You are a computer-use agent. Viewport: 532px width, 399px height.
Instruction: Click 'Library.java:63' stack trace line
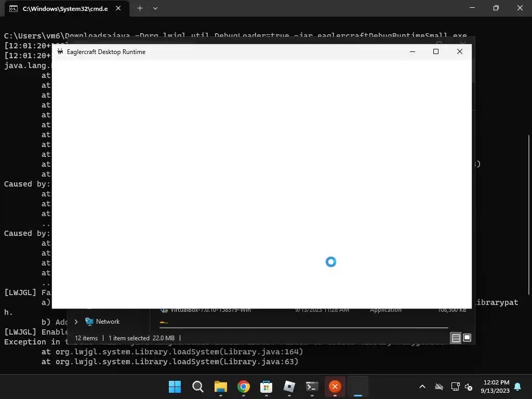170,362
